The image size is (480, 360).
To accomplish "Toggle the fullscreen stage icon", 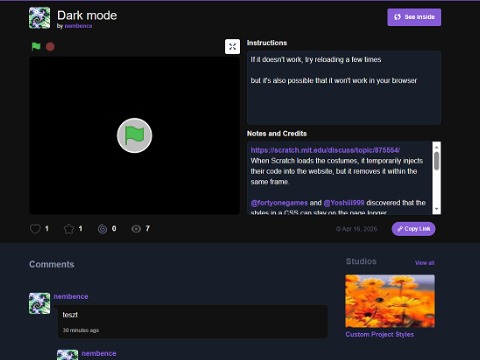I will [x=232, y=46].
